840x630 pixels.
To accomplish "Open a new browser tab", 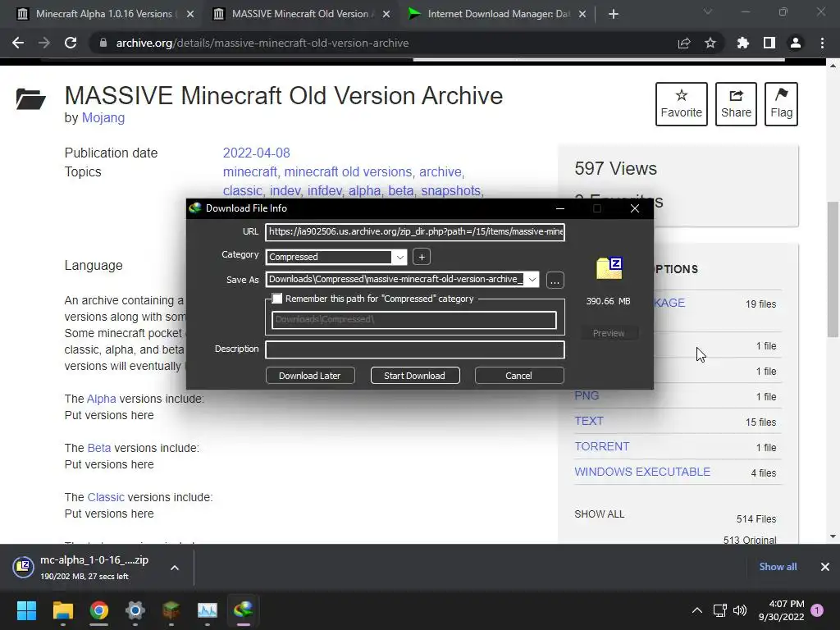I will [614, 14].
